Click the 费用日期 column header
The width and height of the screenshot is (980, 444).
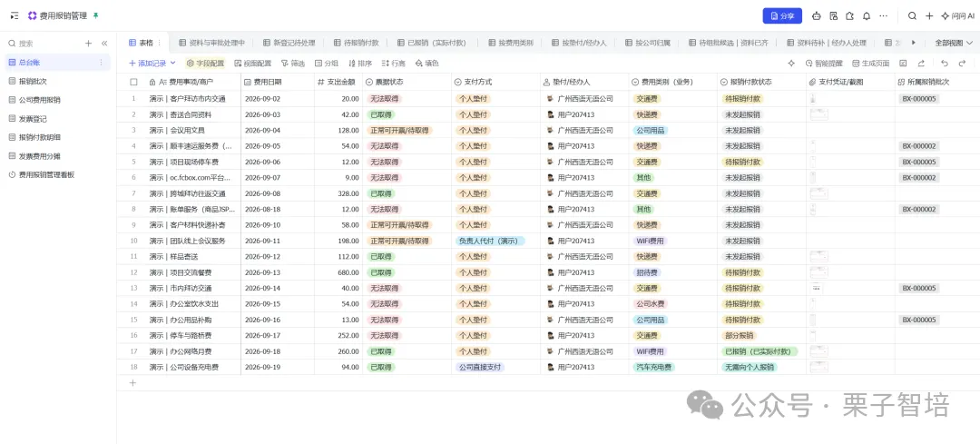coord(278,82)
